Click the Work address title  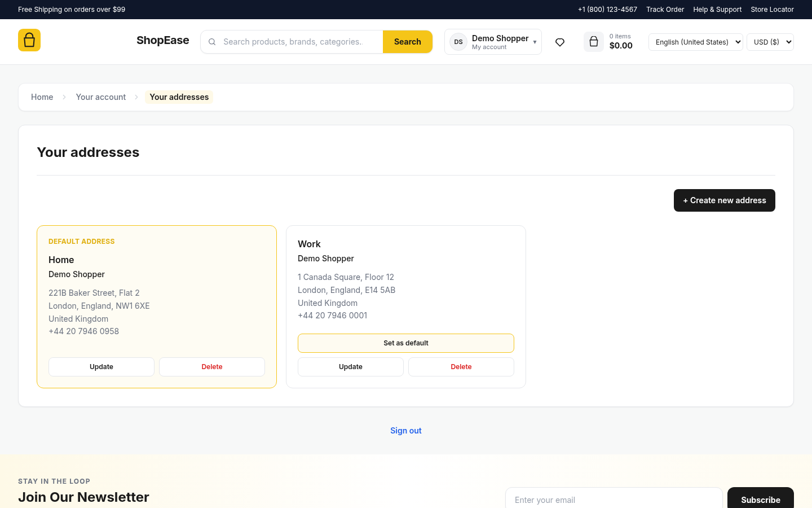309,244
